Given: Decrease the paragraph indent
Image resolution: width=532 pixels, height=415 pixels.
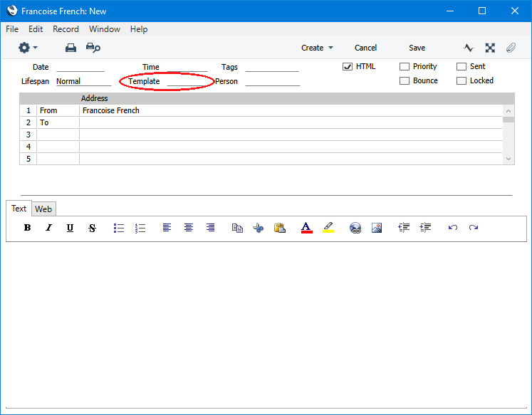Looking at the screenshot, I should click(404, 228).
